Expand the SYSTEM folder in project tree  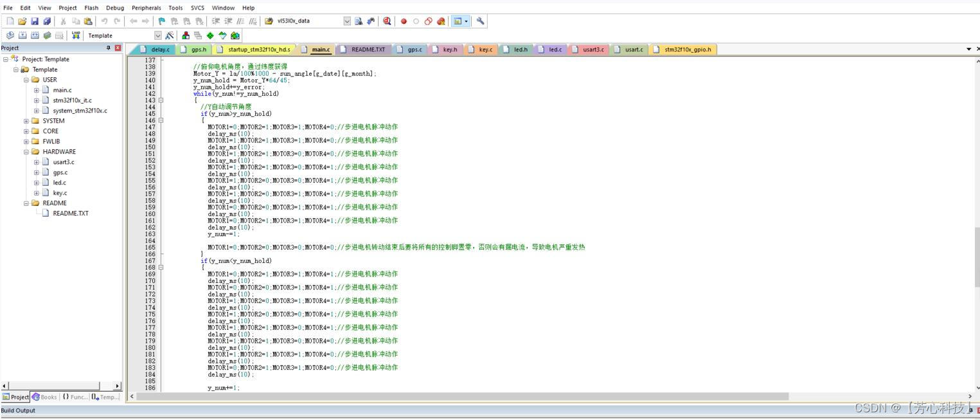click(26, 121)
